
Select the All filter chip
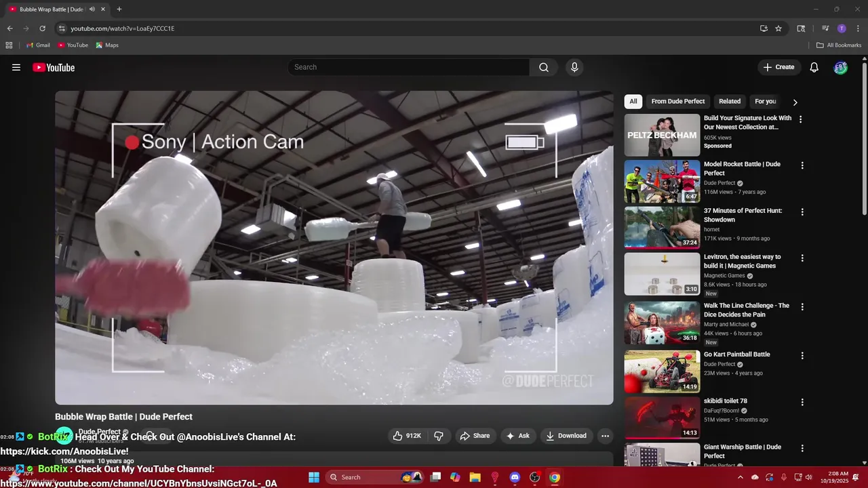pyautogui.click(x=633, y=102)
